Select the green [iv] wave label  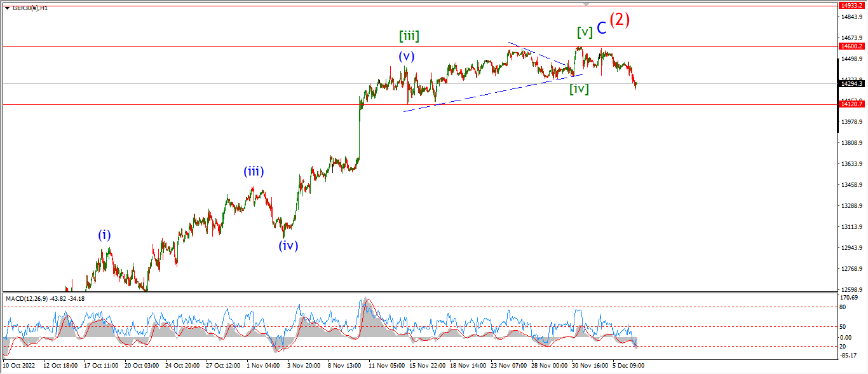(x=579, y=89)
